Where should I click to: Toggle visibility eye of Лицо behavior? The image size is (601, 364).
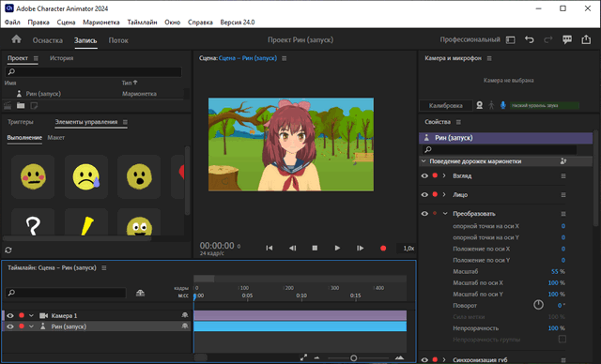coord(424,195)
